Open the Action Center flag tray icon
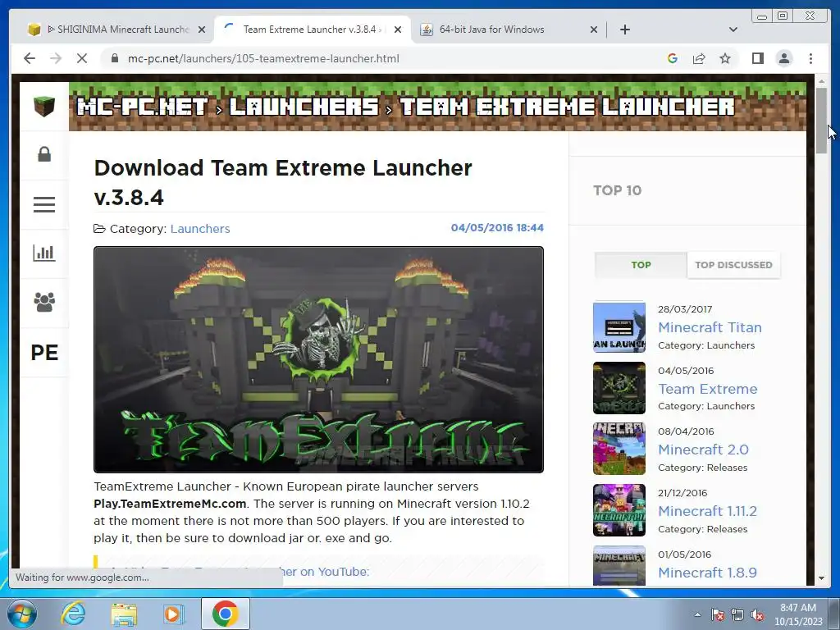 pyautogui.click(x=718, y=615)
